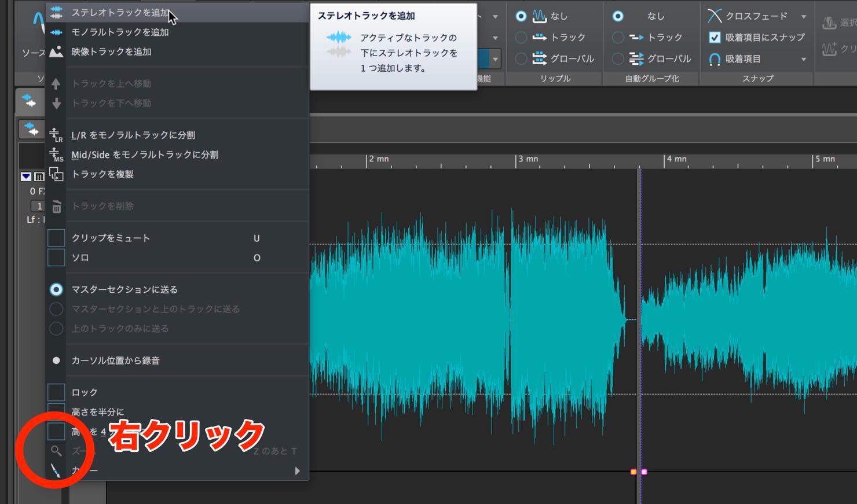Select auto-grouping なし radio button
Screen dimensions: 857x504
click(x=618, y=16)
